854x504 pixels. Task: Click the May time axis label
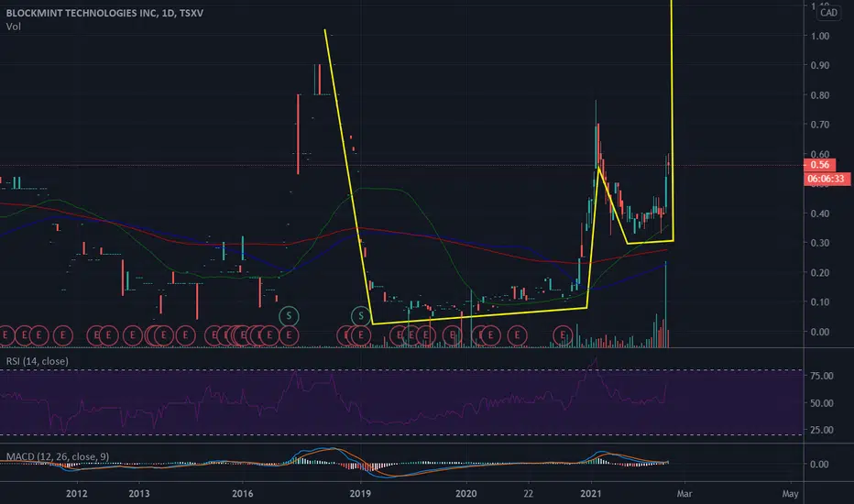point(790,494)
